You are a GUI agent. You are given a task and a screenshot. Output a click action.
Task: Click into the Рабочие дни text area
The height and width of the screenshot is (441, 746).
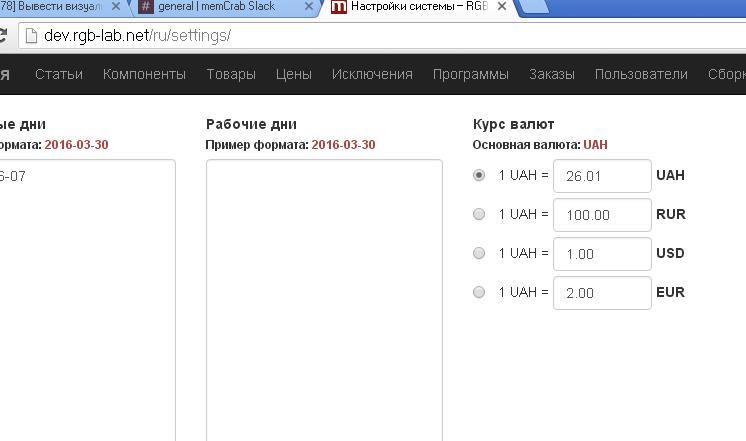pyautogui.click(x=324, y=300)
